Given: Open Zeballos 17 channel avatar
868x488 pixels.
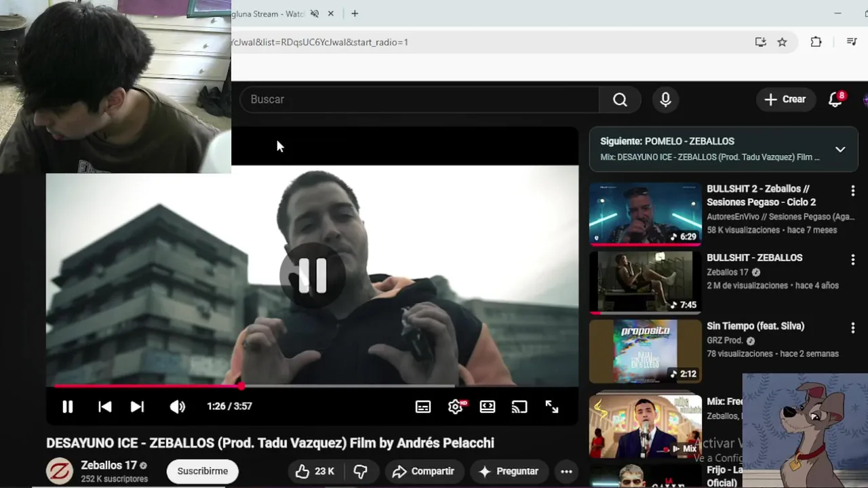Looking at the screenshot, I should (60, 471).
